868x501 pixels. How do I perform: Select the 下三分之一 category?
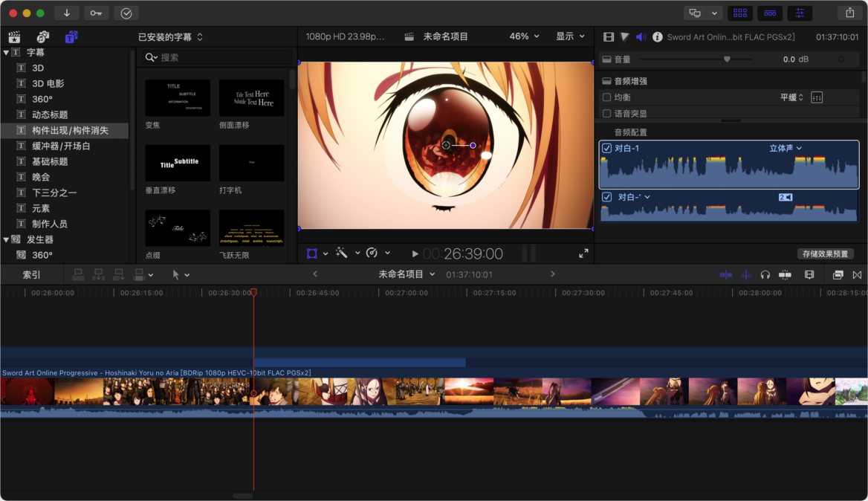click(x=54, y=193)
